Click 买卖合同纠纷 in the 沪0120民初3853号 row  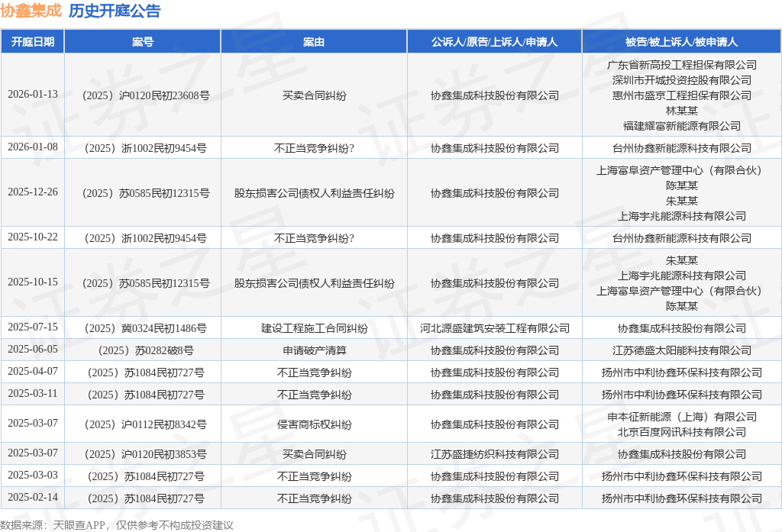(x=314, y=455)
